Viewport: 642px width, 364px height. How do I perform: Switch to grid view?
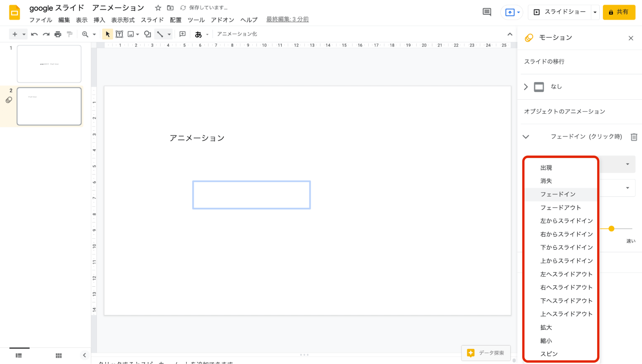58,355
